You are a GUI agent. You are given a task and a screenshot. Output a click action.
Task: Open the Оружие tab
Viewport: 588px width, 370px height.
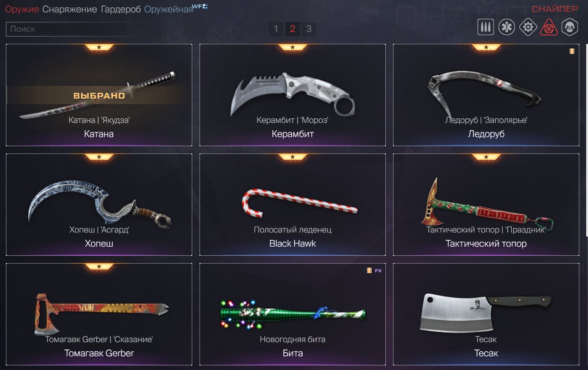pyautogui.click(x=22, y=9)
